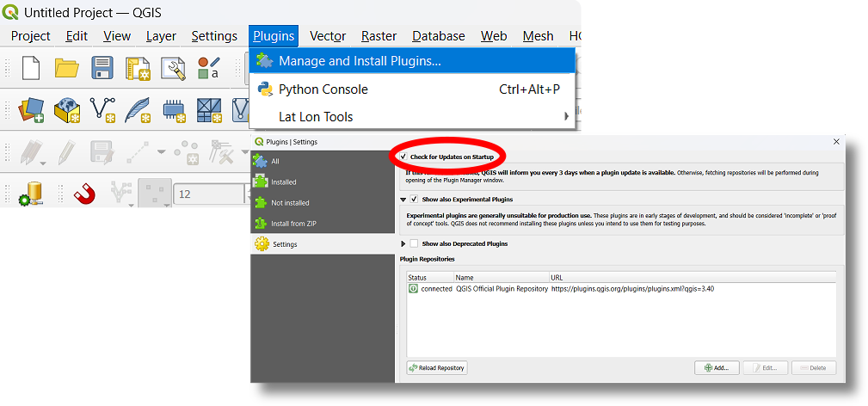Open the Edit menu
This screenshot has width=868, height=406.
coord(77,36)
